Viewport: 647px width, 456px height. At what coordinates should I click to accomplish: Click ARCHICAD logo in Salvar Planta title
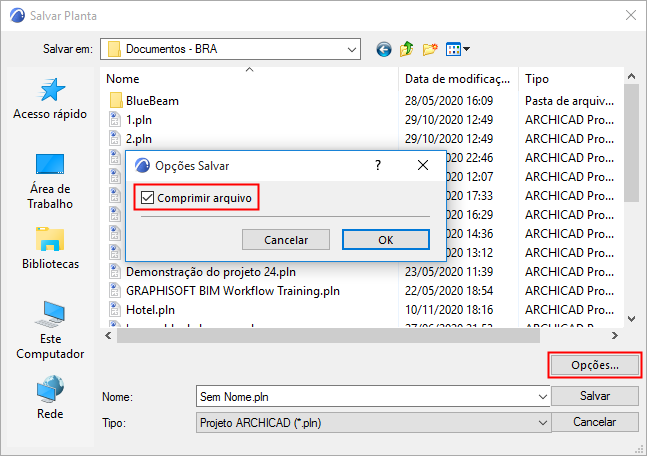[17, 16]
